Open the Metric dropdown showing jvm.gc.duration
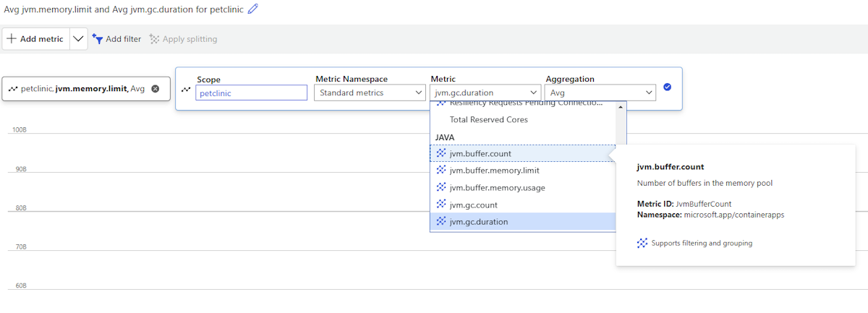This screenshot has height=313, width=868. tap(485, 93)
